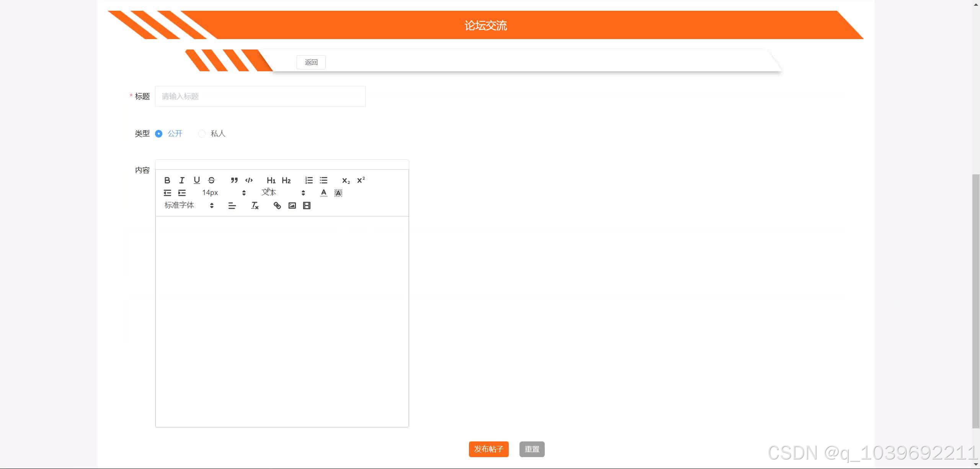Expand the 标准字体 font family dropdown
The image size is (980, 469).
189,206
